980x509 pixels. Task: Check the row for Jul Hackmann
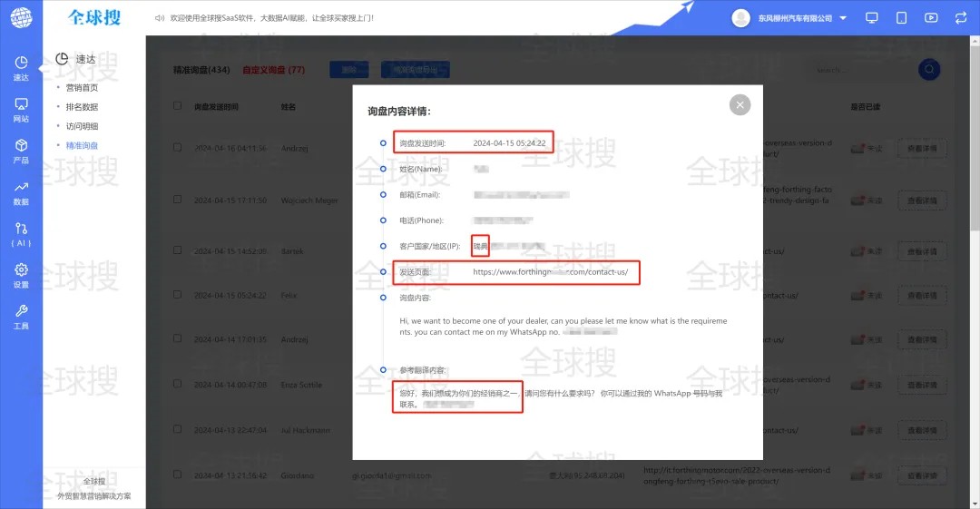coord(178,429)
